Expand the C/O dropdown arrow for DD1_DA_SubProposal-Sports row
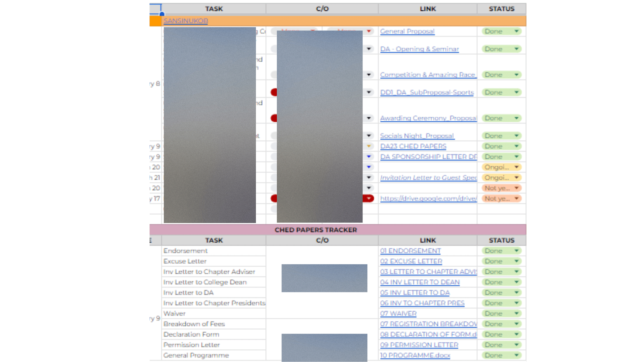The width and height of the screenshot is (644, 362). tap(369, 92)
